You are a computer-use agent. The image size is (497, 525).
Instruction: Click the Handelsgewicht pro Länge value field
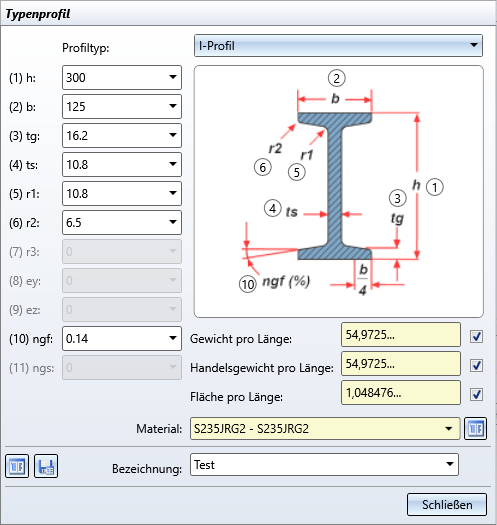coord(401,364)
